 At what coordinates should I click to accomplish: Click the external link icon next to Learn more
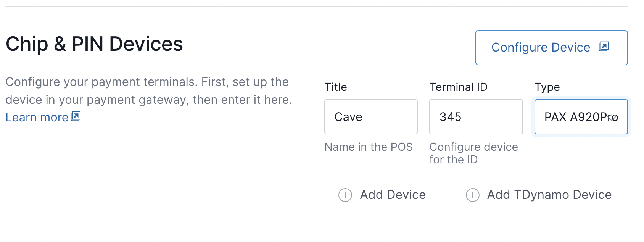point(75,117)
